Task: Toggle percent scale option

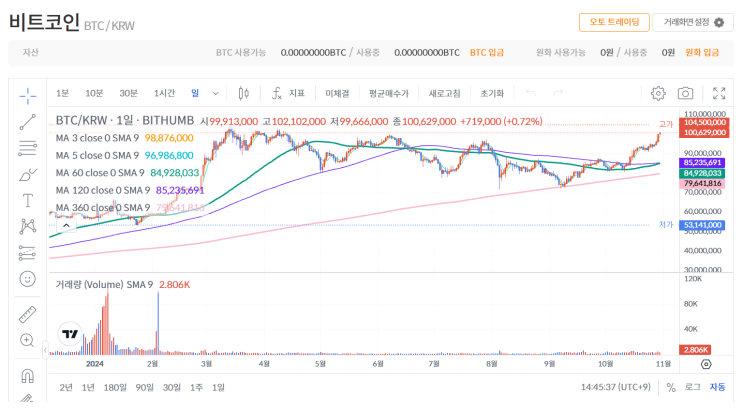Action: (671, 388)
